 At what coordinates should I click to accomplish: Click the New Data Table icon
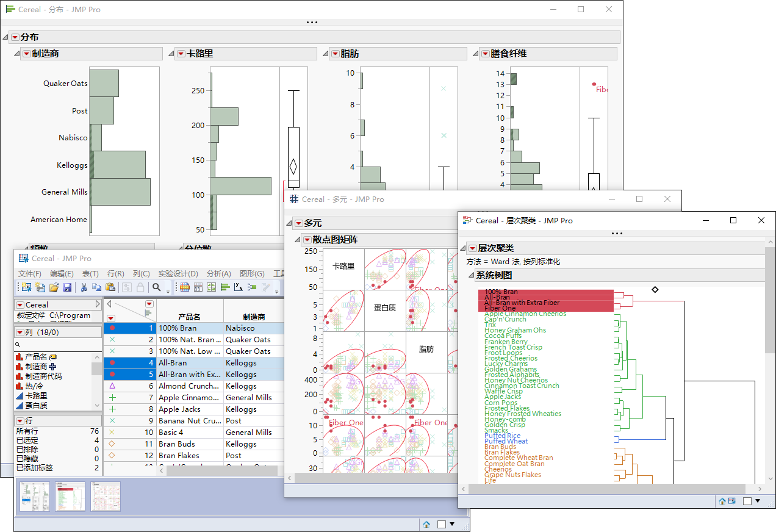coord(27,287)
